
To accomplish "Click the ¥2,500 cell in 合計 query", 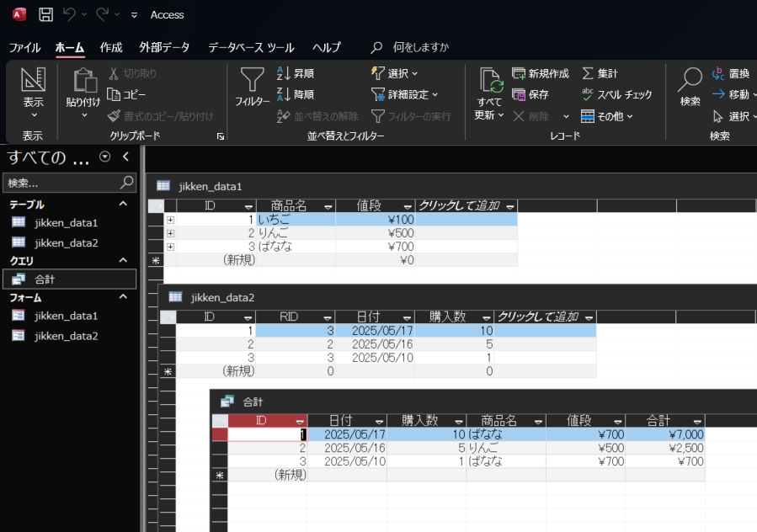I will 665,448.
